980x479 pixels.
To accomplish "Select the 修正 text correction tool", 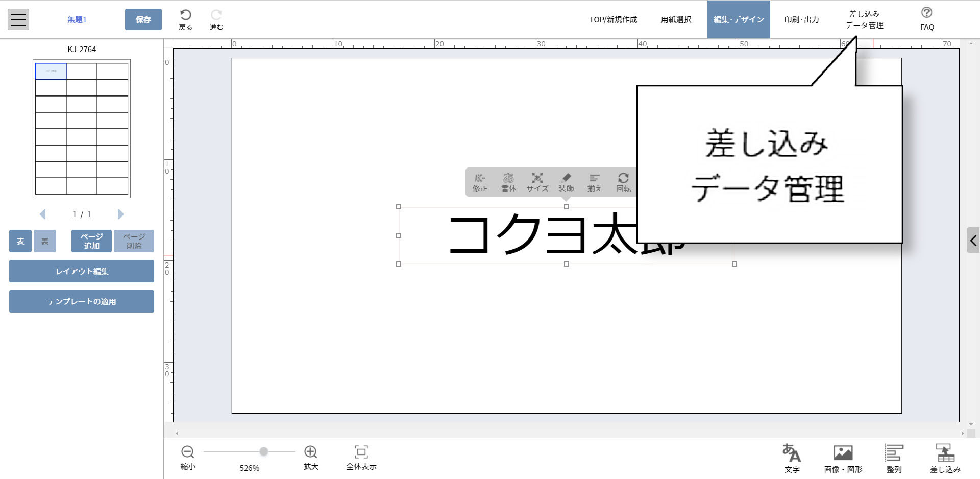I will [x=480, y=182].
